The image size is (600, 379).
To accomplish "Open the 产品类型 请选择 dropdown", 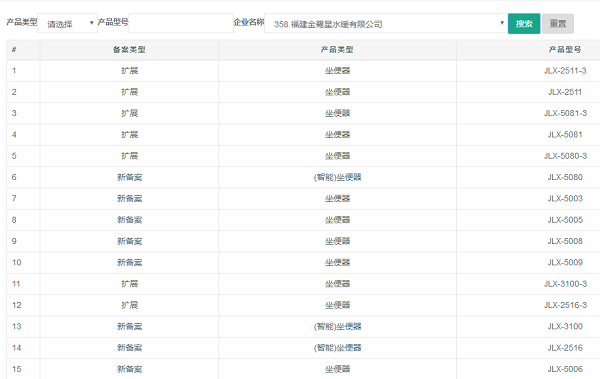I will point(67,23).
